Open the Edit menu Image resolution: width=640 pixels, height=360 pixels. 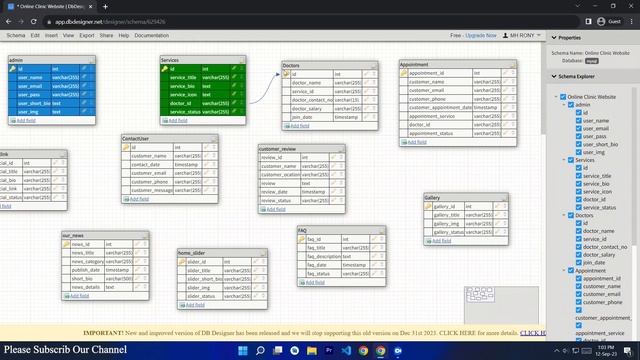(35, 36)
